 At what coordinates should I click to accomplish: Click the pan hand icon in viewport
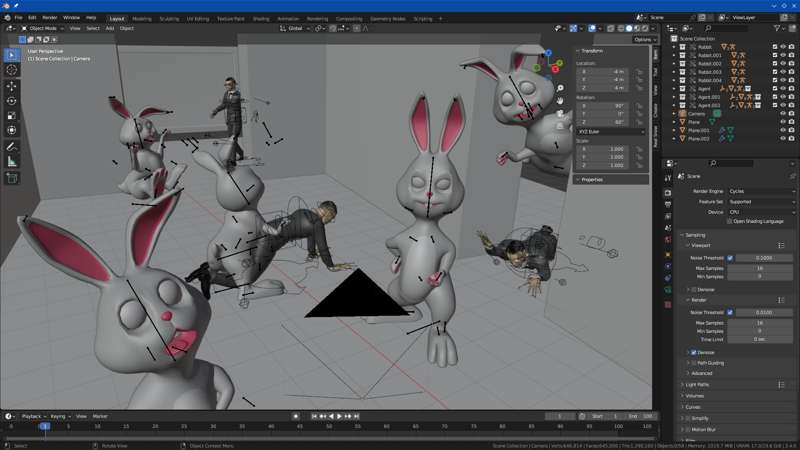pyautogui.click(x=560, y=100)
